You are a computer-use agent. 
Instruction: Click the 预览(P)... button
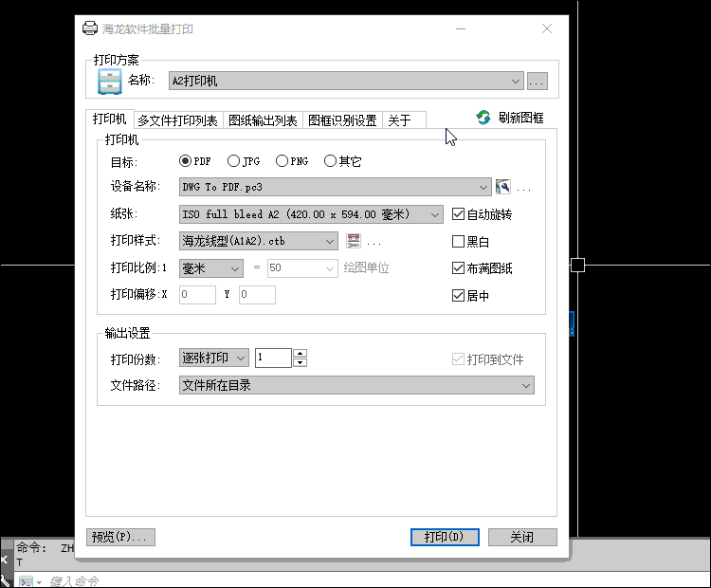click(x=120, y=537)
